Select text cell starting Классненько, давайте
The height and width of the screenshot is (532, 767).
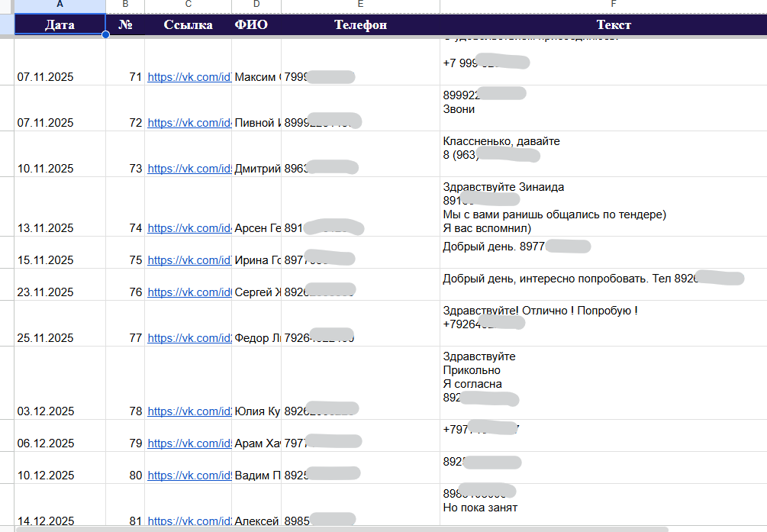point(604,154)
